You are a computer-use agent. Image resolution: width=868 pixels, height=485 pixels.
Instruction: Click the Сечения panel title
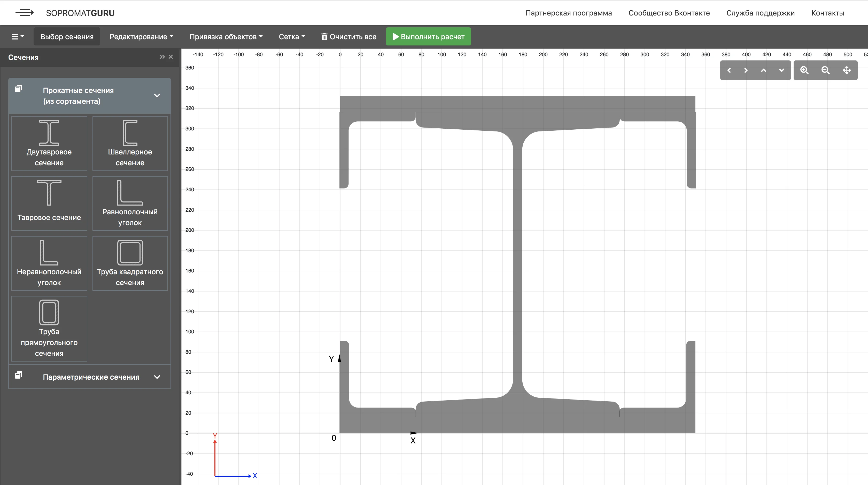coord(23,57)
